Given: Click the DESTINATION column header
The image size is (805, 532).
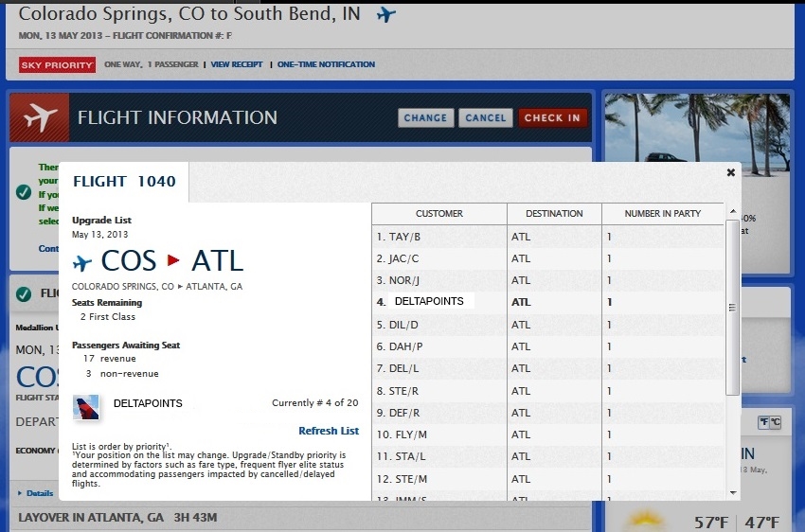Looking at the screenshot, I should 554,213.
